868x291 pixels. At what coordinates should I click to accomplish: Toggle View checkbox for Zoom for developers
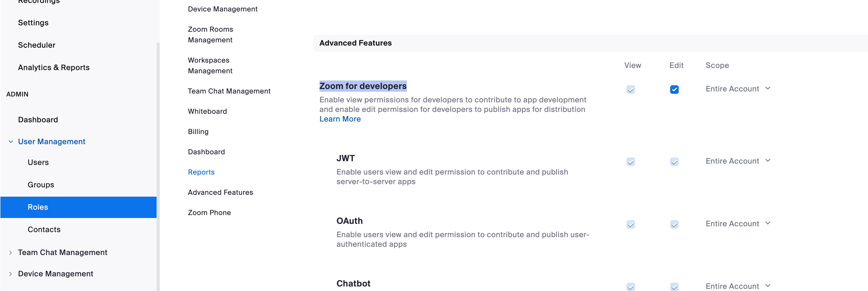[x=630, y=89]
